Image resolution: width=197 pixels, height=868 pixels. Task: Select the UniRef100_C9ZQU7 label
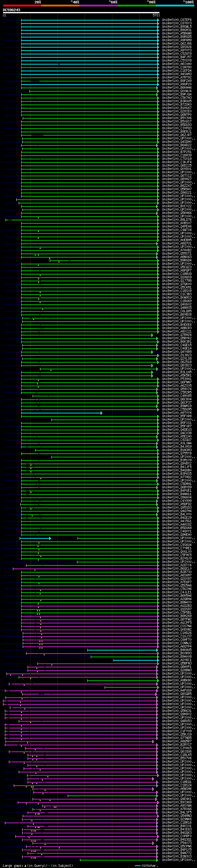[176, 440]
